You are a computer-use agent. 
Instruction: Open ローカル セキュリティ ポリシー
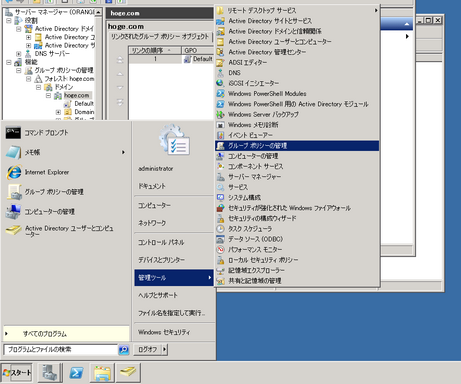263,260
